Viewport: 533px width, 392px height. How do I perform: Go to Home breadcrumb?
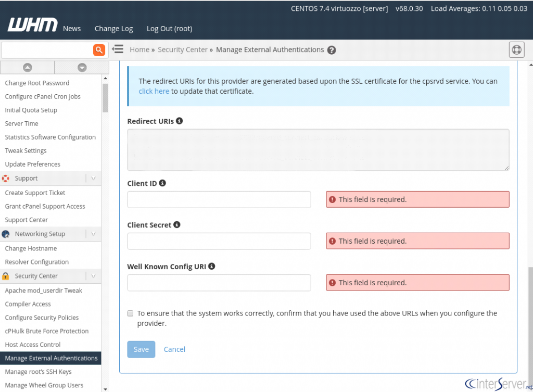139,49
